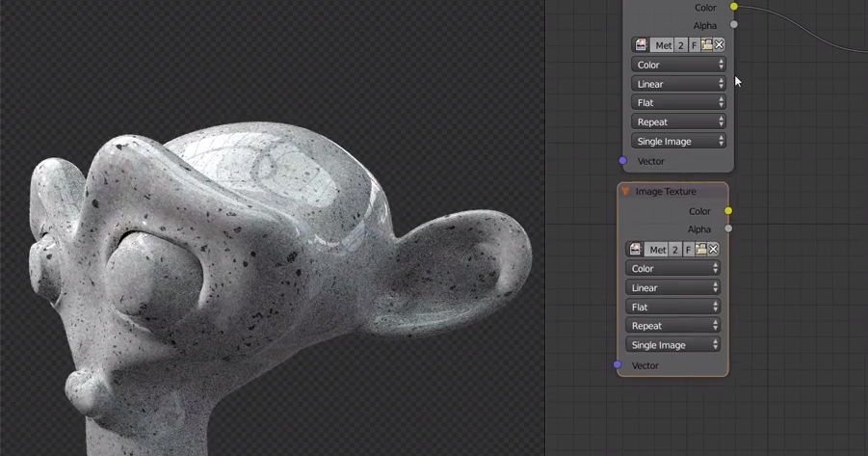Open image browser icon in upper texture node
Viewport: 868px width, 456px height.
click(641, 45)
